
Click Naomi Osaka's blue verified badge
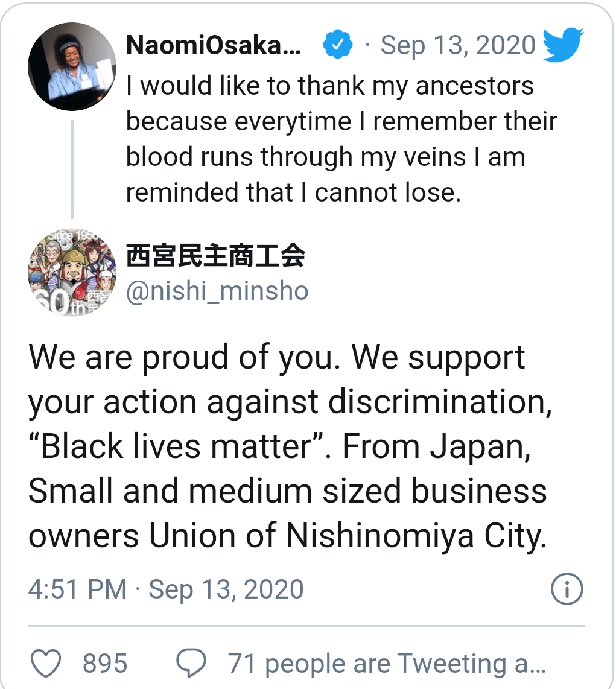(337, 46)
